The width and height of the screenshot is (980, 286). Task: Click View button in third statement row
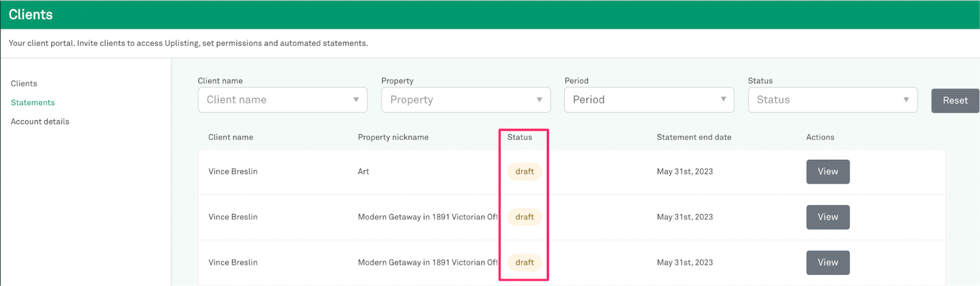click(827, 262)
